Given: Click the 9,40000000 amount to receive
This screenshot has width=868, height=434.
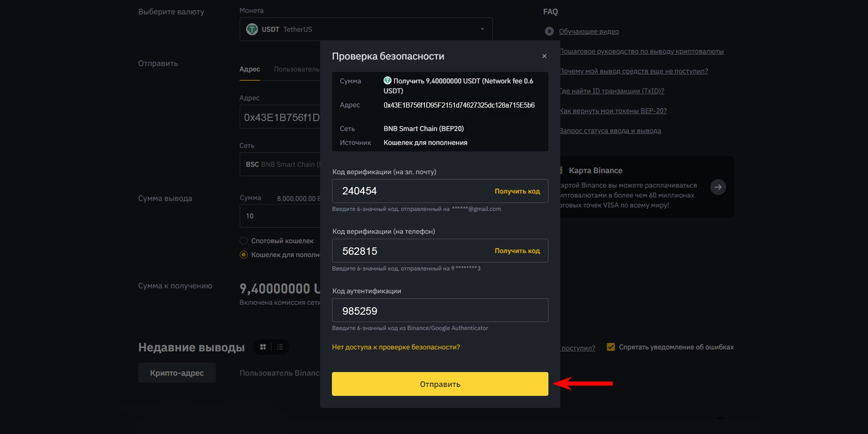Looking at the screenshot, I should (280, 289).
